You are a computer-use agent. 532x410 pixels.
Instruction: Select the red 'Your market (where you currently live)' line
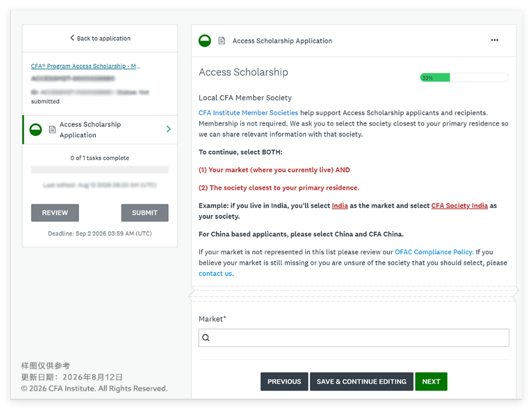pos(274,170)
